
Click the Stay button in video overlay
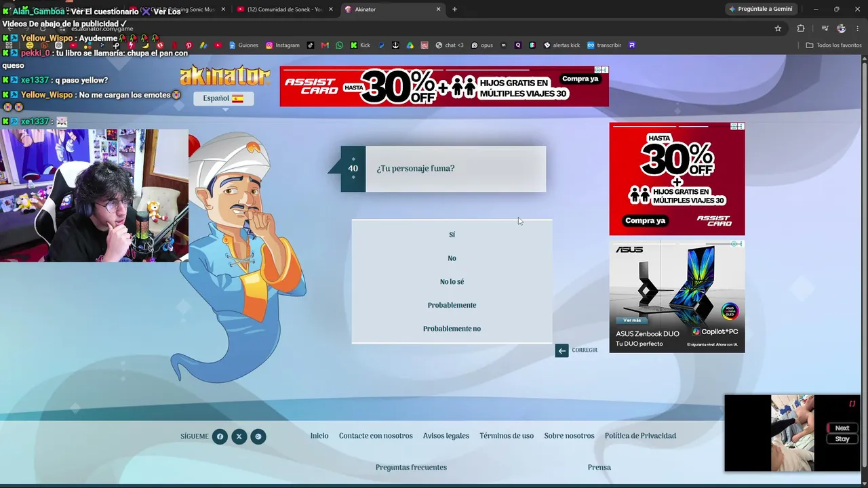842,439
